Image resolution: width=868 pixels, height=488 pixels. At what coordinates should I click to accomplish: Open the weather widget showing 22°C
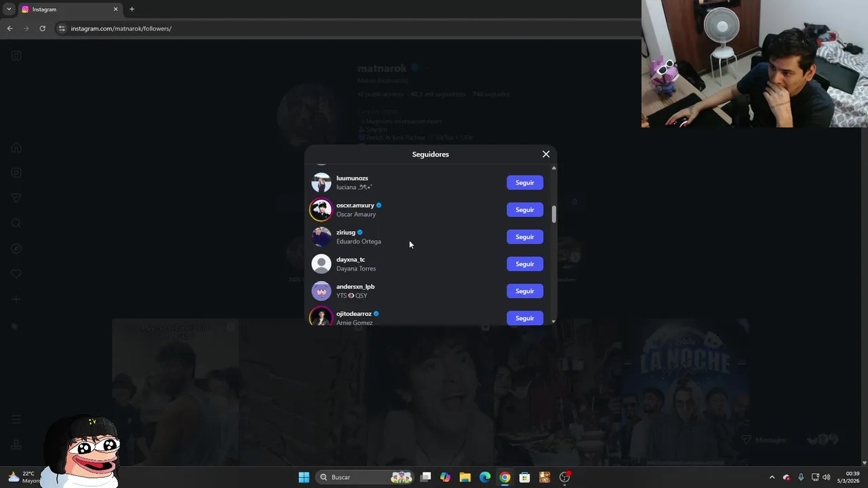click(x=24, y=477)
